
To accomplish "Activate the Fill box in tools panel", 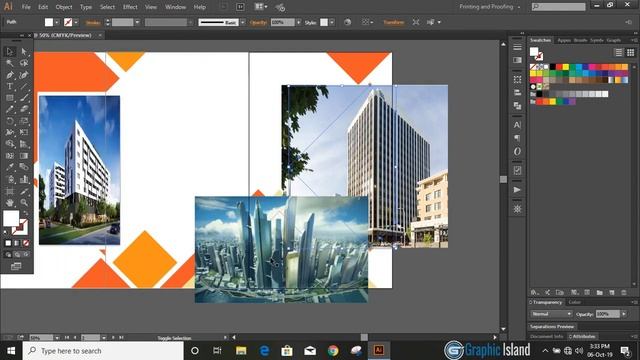I will (x=11, y=218).
